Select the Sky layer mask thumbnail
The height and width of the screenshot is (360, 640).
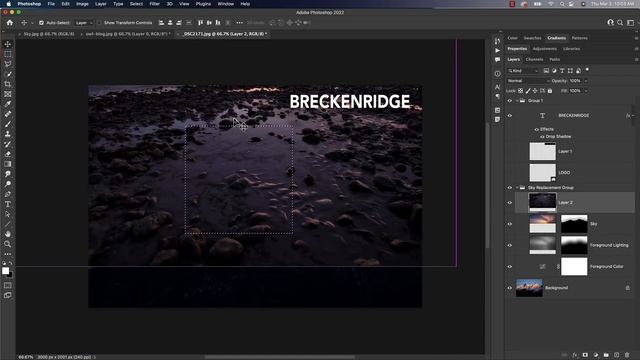(574, 224)
